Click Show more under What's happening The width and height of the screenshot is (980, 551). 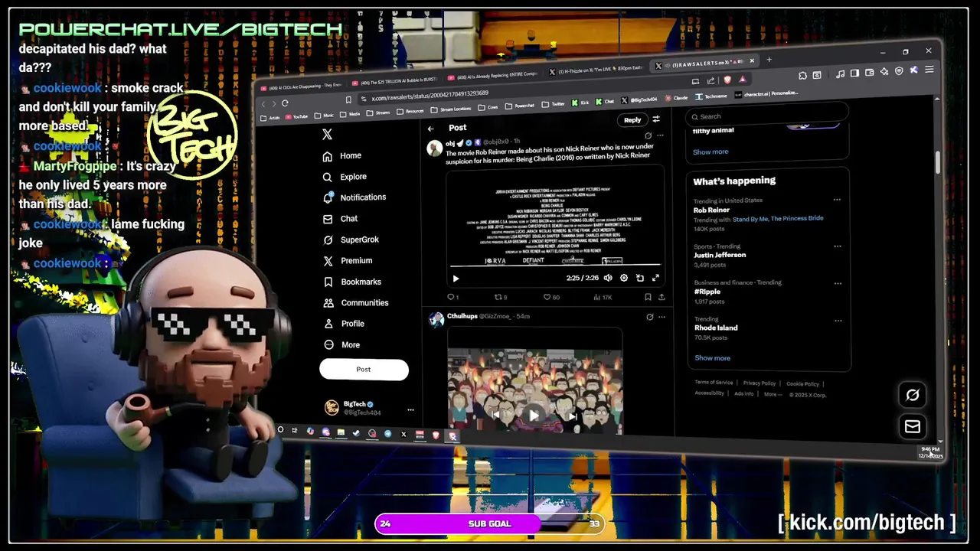pos(712,358)
